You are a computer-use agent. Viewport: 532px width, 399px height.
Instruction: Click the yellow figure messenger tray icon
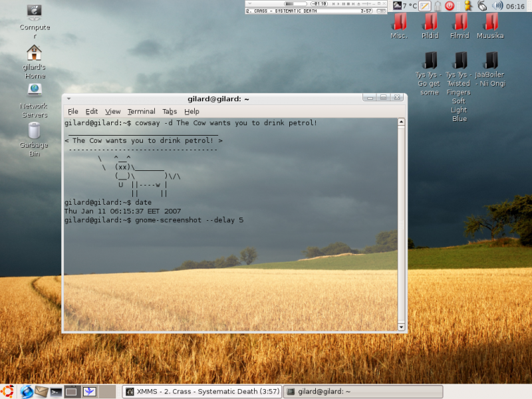pos(468,6)
